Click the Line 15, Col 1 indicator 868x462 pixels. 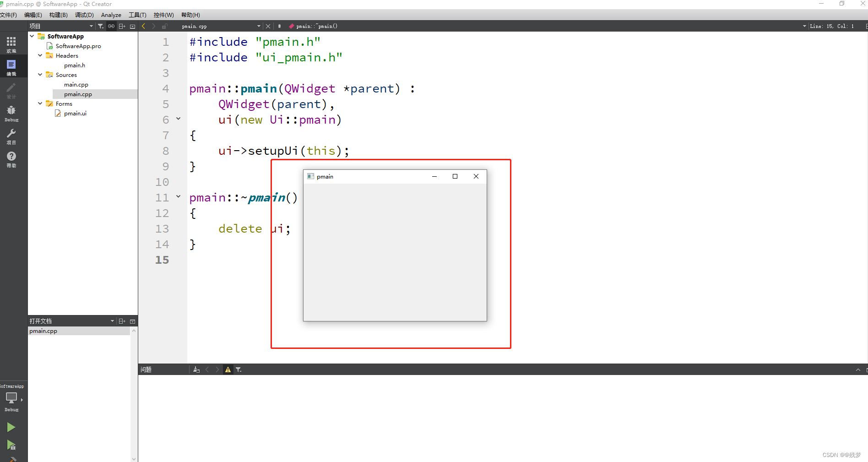pos(831,26)
